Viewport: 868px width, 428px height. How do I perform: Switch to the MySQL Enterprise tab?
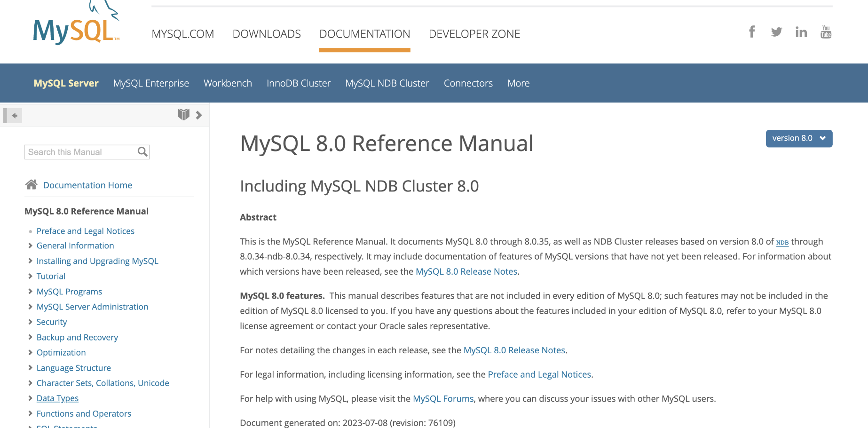[x=151, y=83]
